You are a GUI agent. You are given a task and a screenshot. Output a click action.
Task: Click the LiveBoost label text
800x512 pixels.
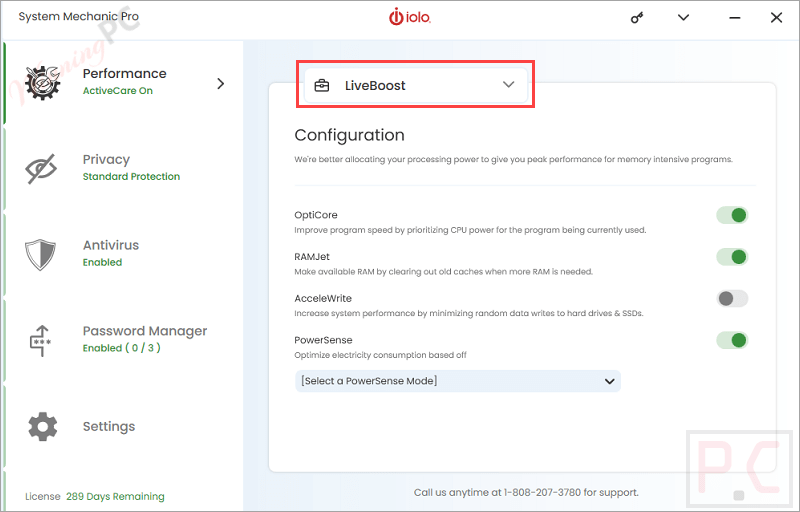coord(375,86)
